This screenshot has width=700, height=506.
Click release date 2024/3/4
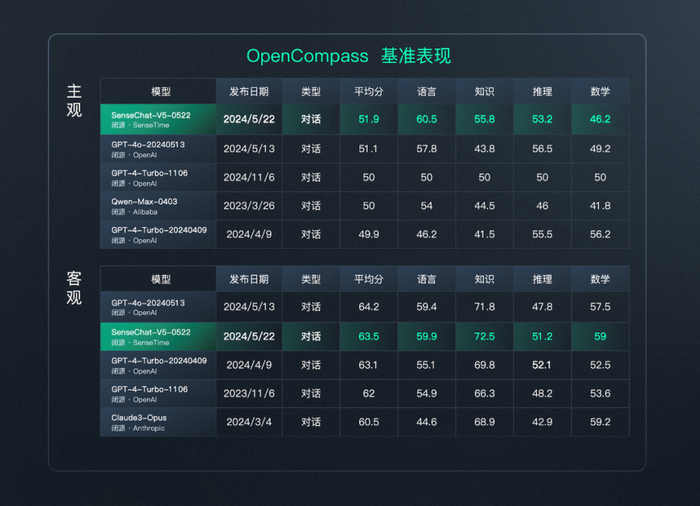[249, 422]
